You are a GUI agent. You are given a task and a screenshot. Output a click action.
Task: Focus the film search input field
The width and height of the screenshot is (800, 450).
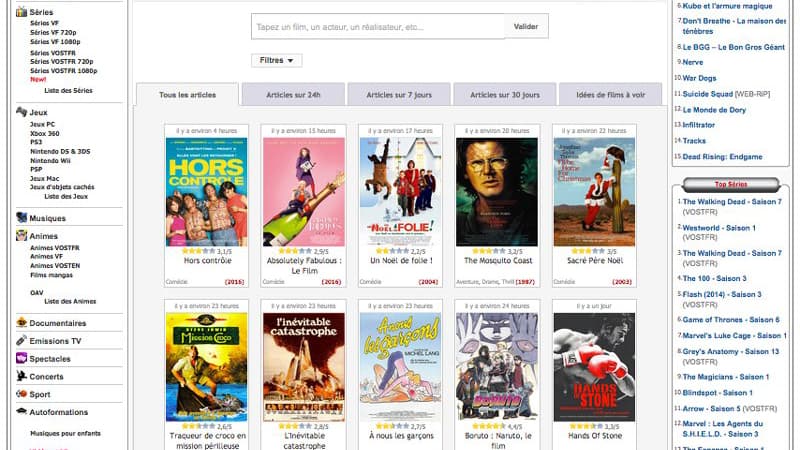pos(378,27)
